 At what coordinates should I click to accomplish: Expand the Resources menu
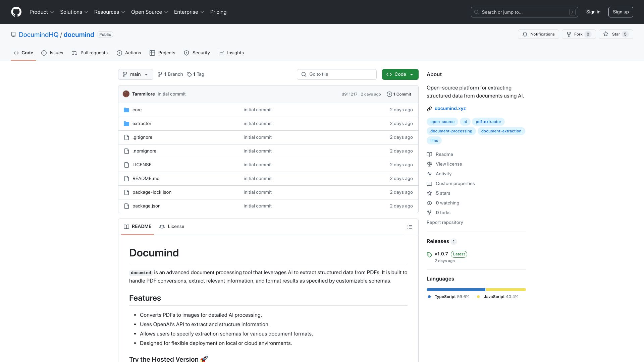109,12
